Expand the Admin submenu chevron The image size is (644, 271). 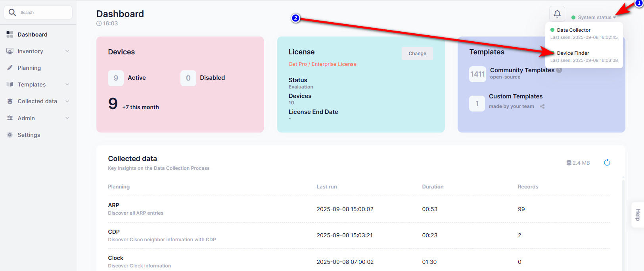(x=67, y=118)
